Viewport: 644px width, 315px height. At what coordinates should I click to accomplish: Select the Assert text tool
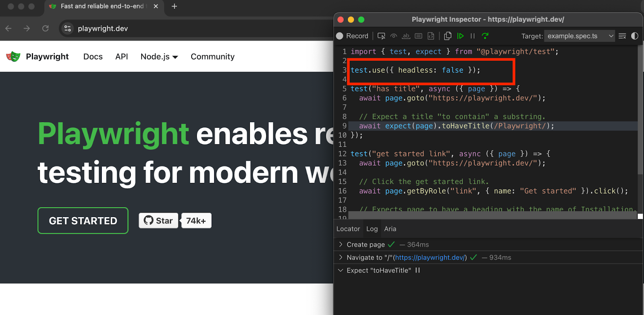point(406,36)
